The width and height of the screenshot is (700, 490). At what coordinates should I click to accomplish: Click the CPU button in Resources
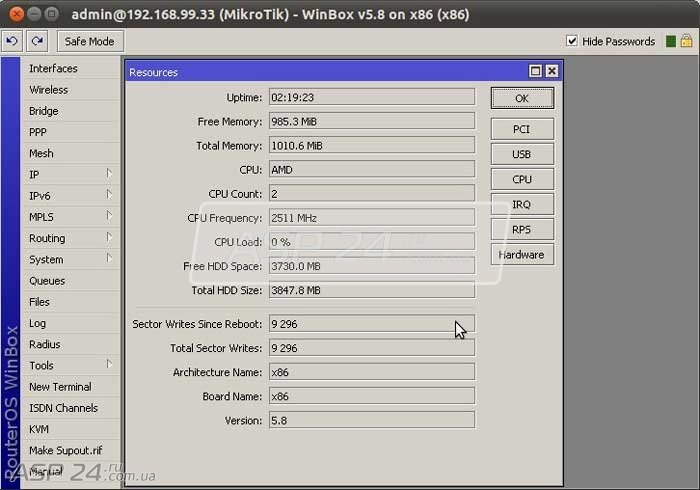coord(522,179)
